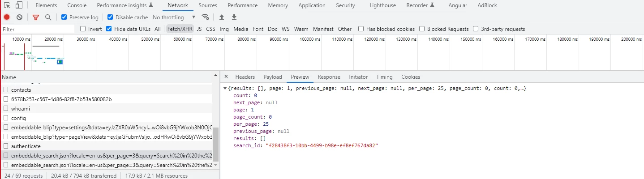The height and width of the screenshot is (179, 644).
Task: Export HAR file download arrow
Action: click(234, 17)
